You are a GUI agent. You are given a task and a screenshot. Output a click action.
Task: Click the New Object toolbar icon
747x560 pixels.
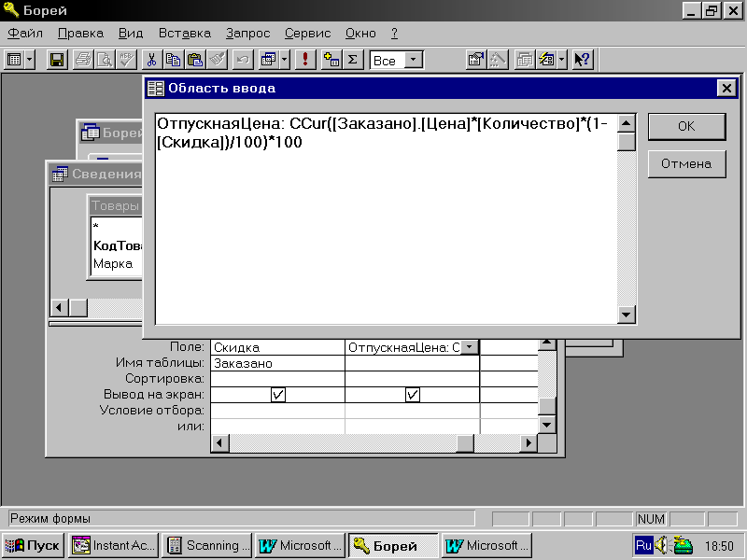[546, 60]
